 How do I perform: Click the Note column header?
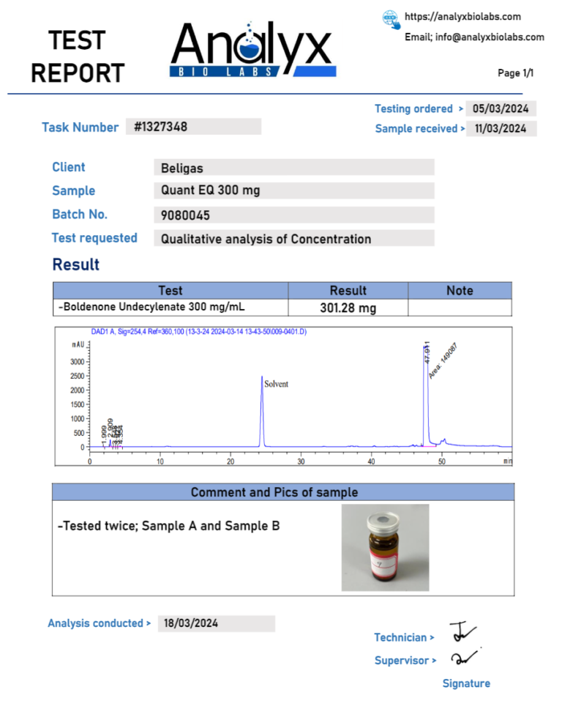point(460,291)
